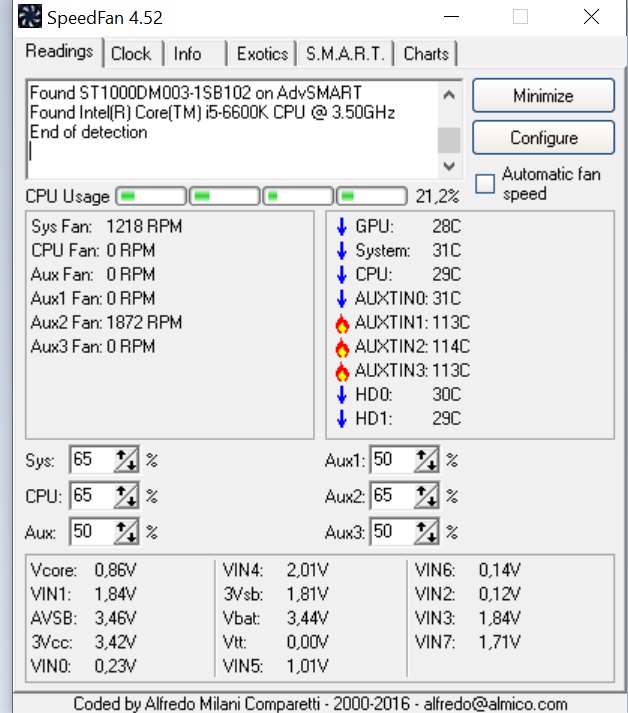The height and width of the screenshot is (713, 628).
Task: Click the fourth CPU usage core bar
Action: point(372,196)
